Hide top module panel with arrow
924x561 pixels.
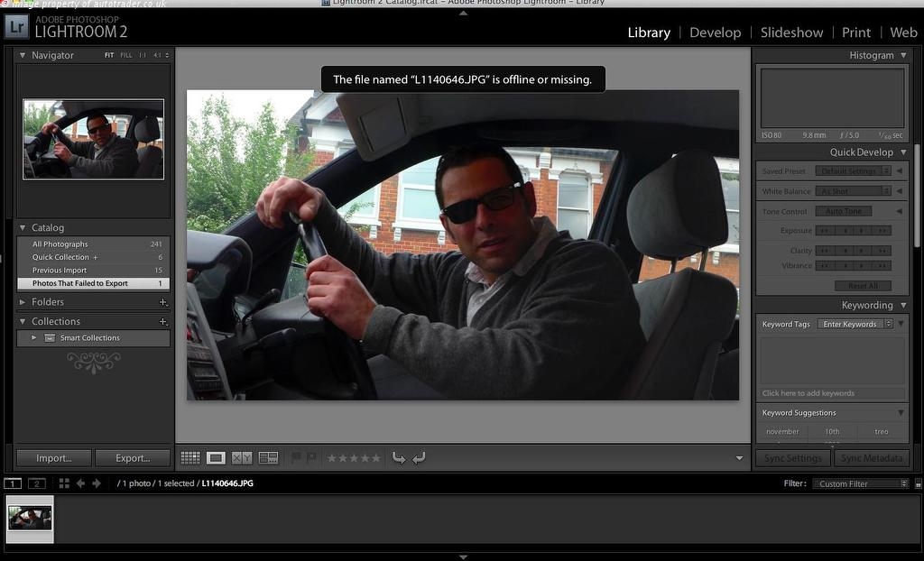463,13
